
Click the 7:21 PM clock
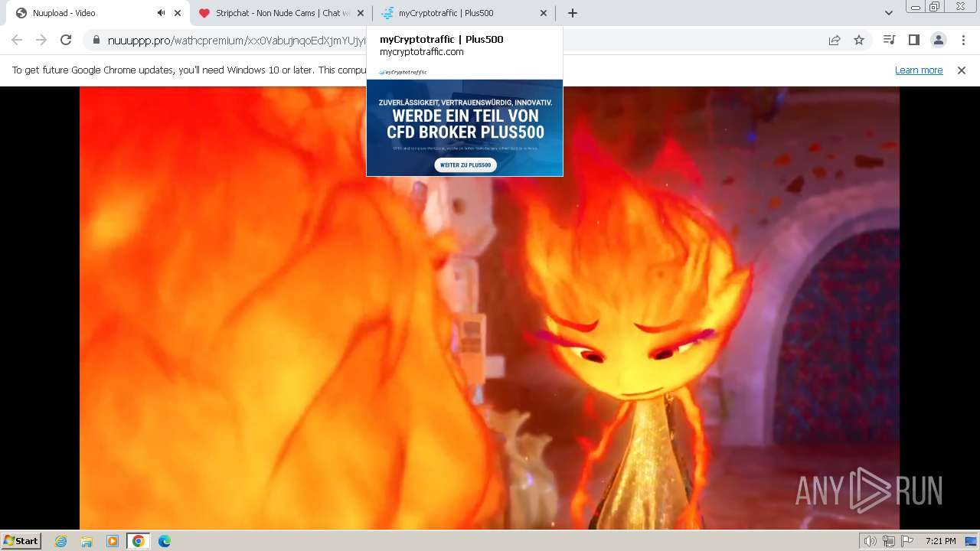[x=940, y=541]
